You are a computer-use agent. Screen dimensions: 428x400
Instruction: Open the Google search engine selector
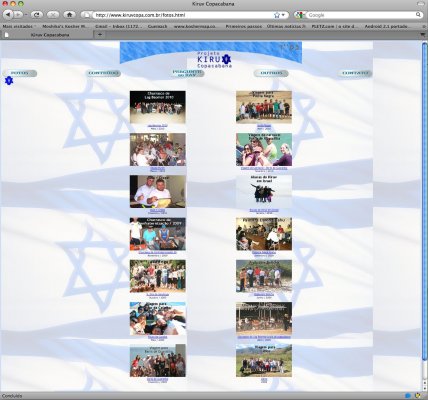[300, 15]
